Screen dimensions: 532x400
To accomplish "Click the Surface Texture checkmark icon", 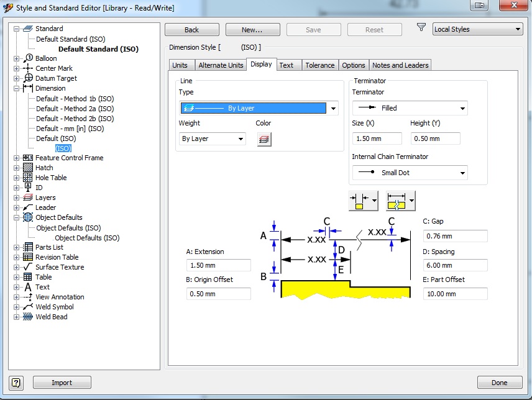I will 28,267.
